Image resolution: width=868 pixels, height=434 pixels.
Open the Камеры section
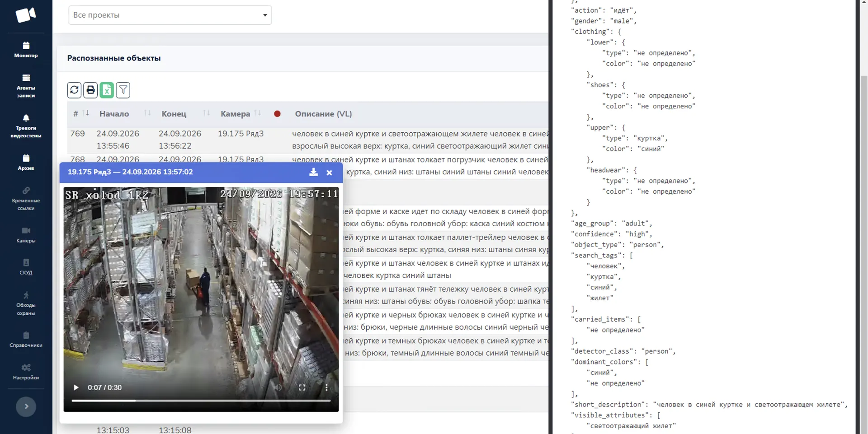[26, 235]
